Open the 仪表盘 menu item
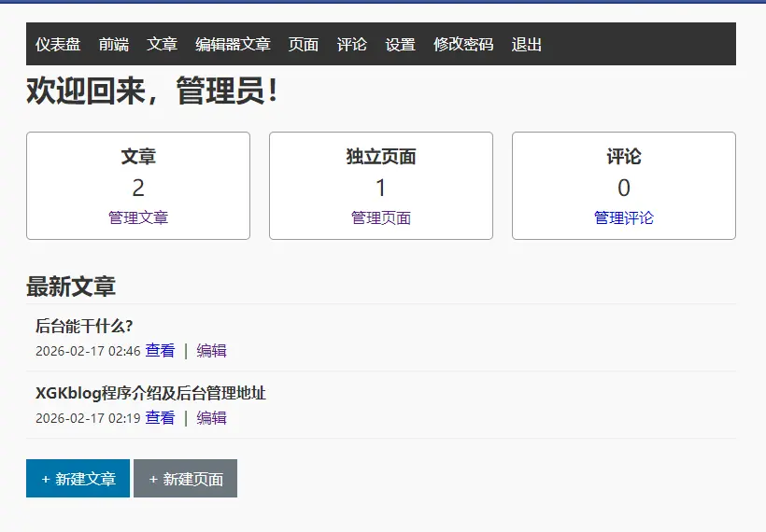Image resolution: width=766 pixels, height=532 pixels. tap(58, 45)
